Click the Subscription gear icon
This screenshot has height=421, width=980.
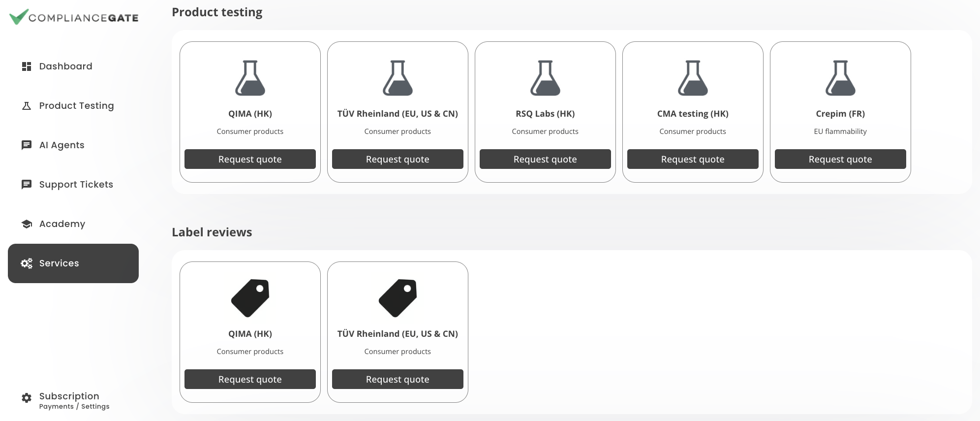[27, 398]
